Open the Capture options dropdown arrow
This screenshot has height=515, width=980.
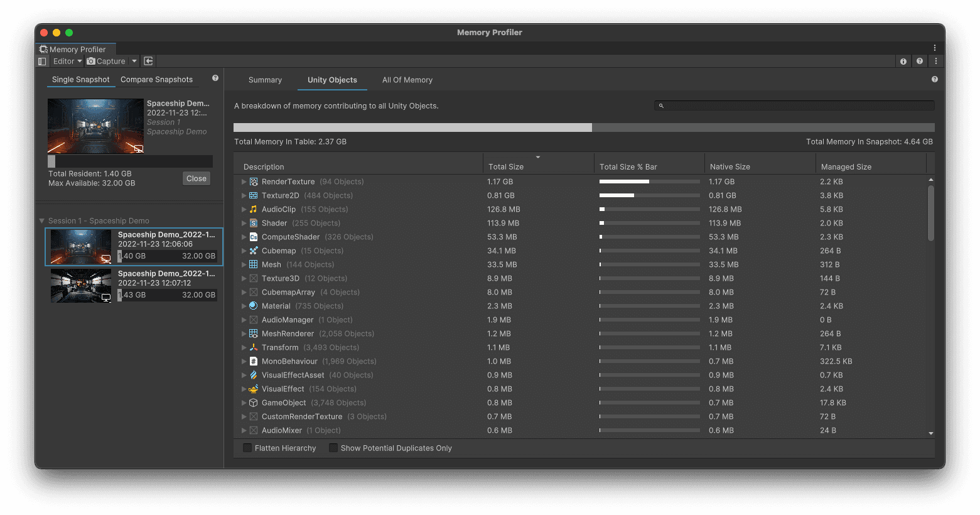point(134,61)
